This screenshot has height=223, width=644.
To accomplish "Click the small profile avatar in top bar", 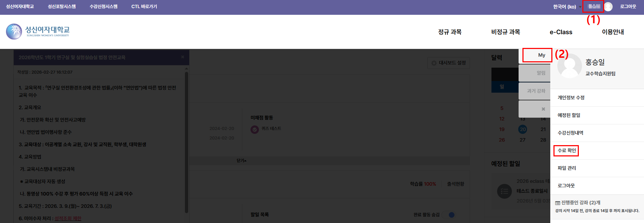I will point(608,7).
